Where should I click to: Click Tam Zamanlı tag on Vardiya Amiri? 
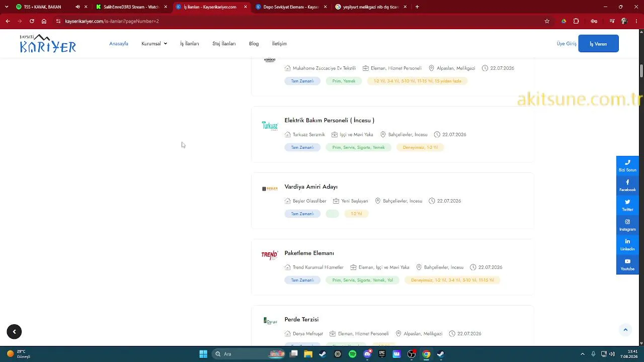coord(302,214)
